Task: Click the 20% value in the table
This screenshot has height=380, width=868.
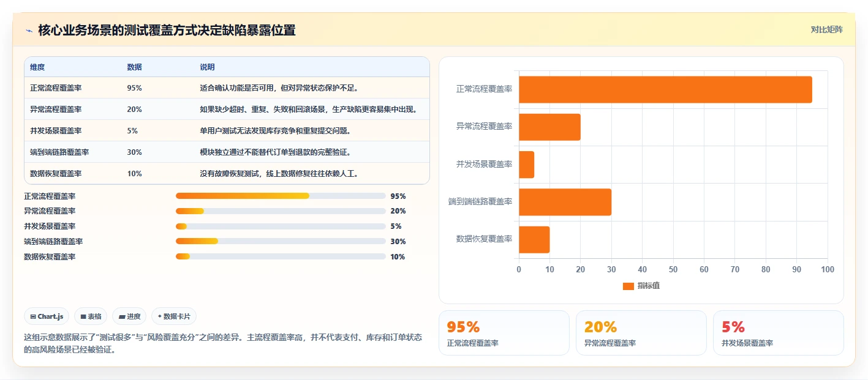Action: click(x=134, y=110)
